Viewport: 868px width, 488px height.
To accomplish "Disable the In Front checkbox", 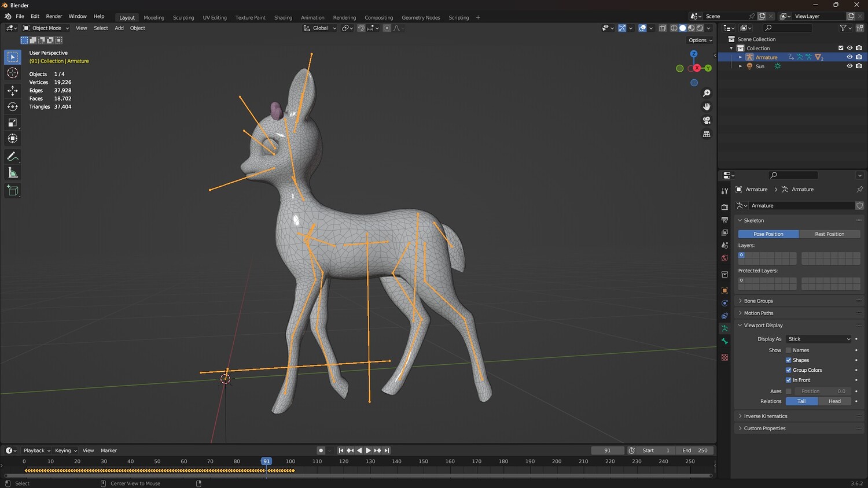I will 788,380.
